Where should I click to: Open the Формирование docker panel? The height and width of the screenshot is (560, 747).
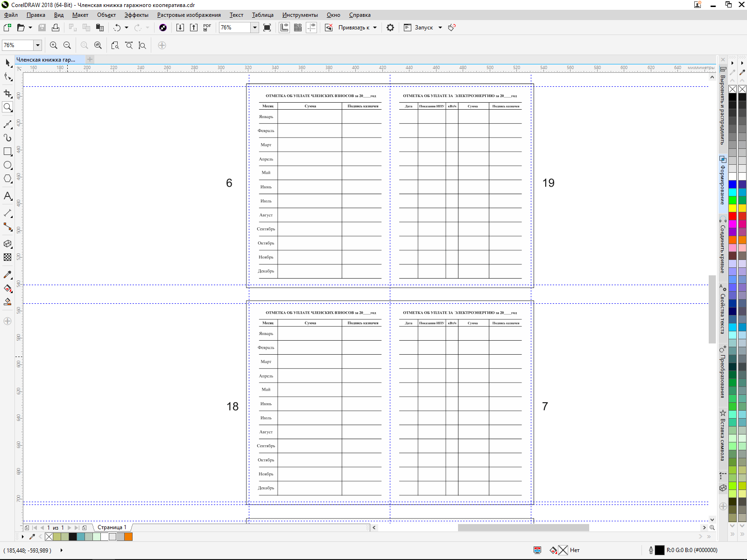722,182
